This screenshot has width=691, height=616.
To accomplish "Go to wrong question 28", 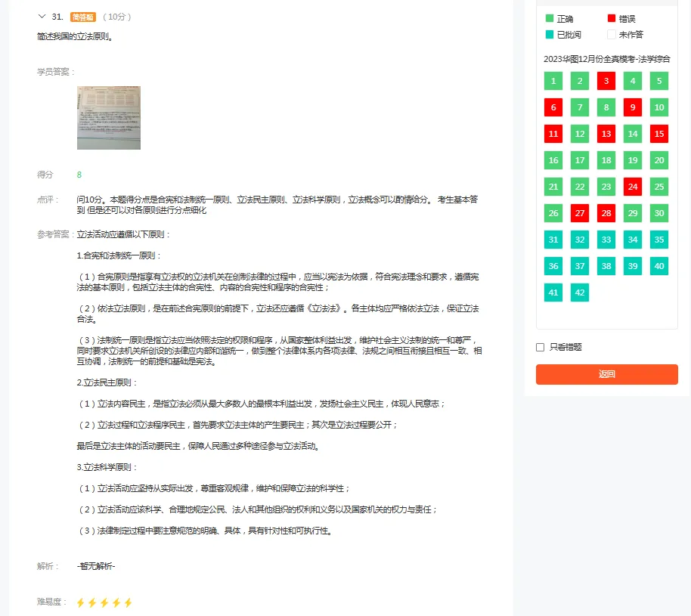I will coord(606,213).
